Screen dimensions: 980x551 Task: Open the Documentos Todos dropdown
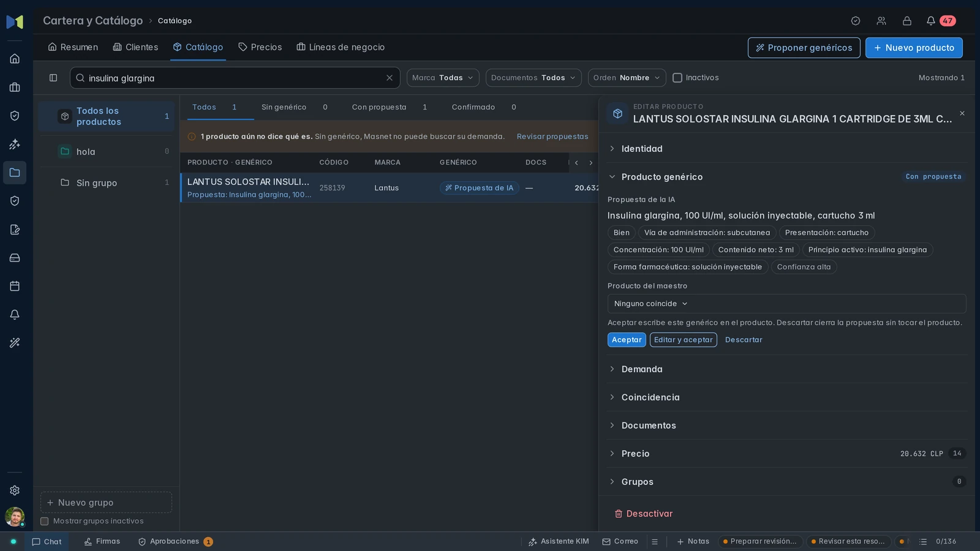pos(533,78)
